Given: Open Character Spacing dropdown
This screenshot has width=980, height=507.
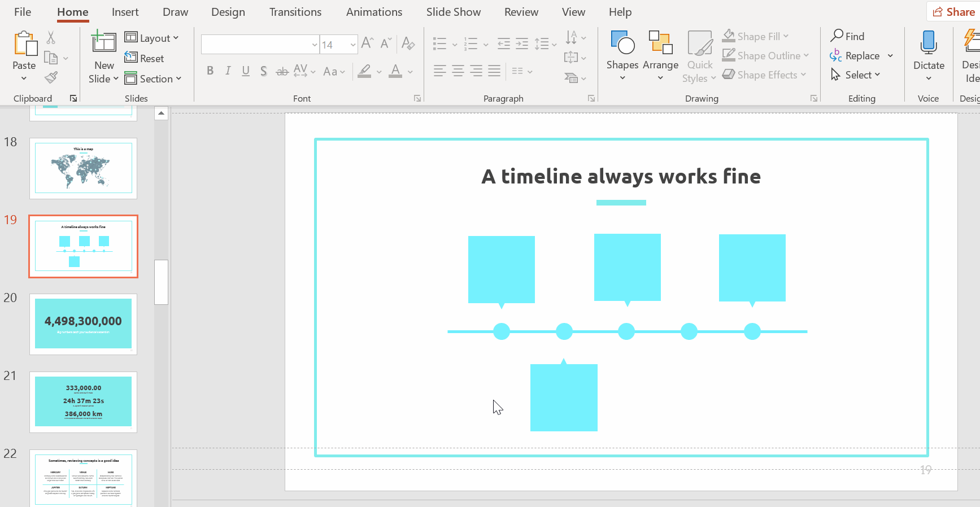Looking at the screenshot, I should [x=304, y=71].
